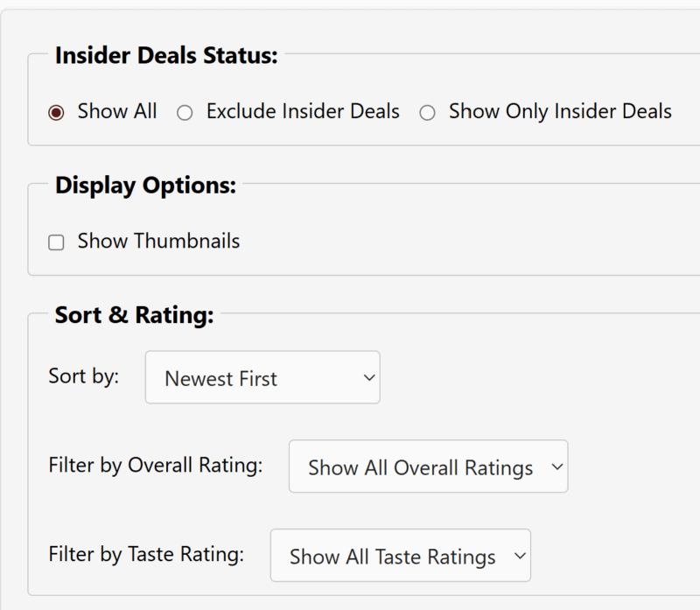Click the Filter by Taste Rating: label
The image size is (700, 610).
[146, 555]
